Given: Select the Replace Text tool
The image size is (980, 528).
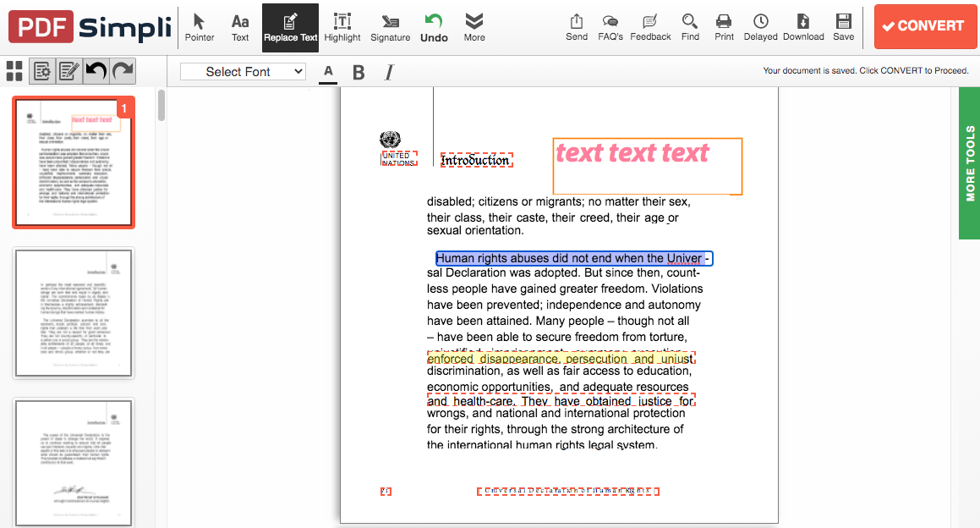Looking at the screenshot, I should [290, 27].
